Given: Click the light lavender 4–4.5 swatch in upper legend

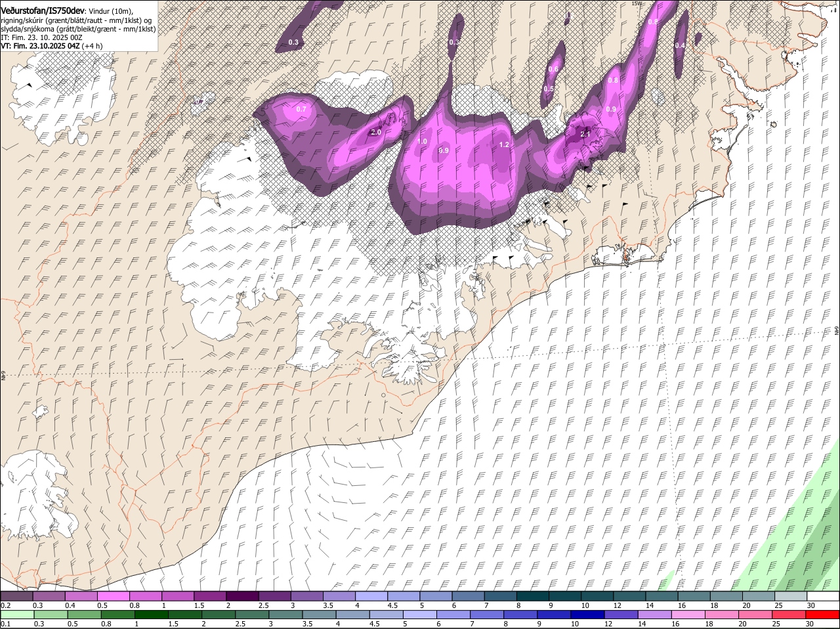Looking at the screenshot, I should pos(372,596).
